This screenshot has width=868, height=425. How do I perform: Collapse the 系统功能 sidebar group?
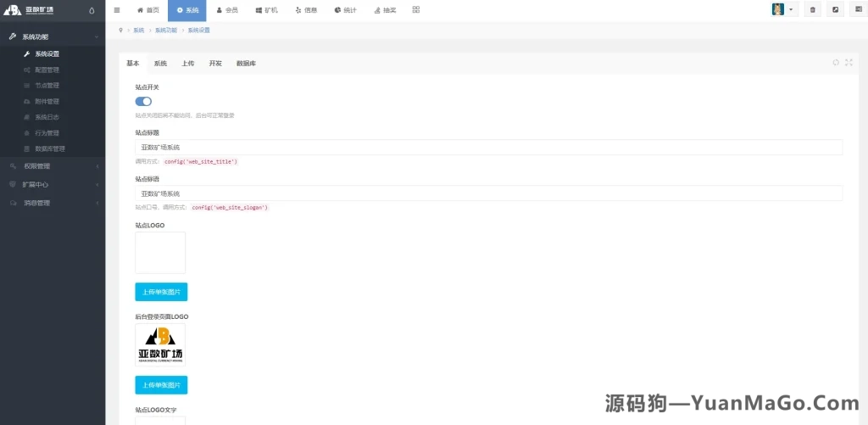(x=53, y=36)
